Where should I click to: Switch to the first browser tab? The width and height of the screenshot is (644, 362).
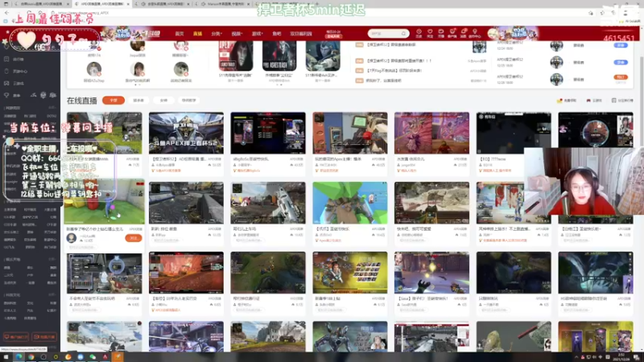43,4
